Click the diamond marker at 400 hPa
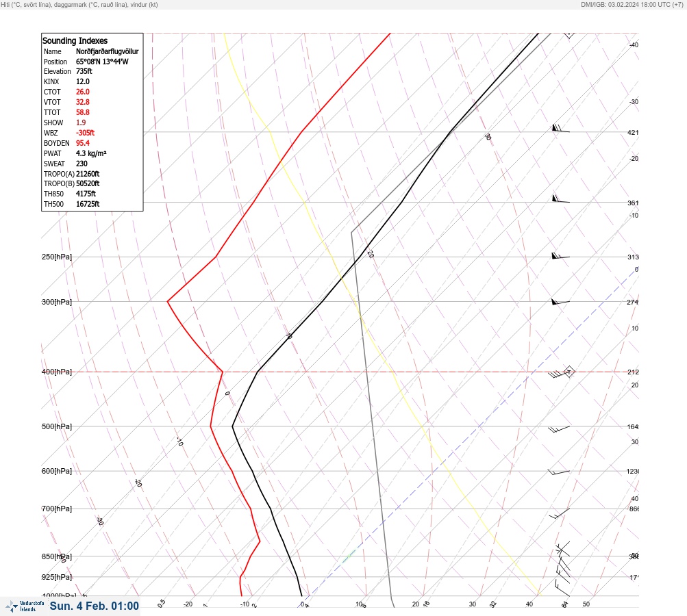 (x=569, y=372)
